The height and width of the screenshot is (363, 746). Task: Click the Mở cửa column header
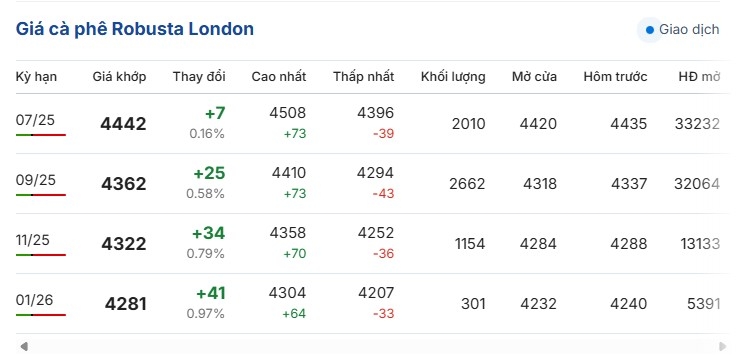click(534, 77)
